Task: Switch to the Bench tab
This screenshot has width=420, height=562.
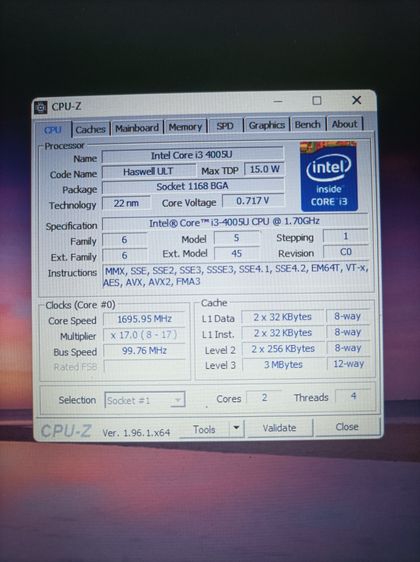Action: [x=307, y=124]
